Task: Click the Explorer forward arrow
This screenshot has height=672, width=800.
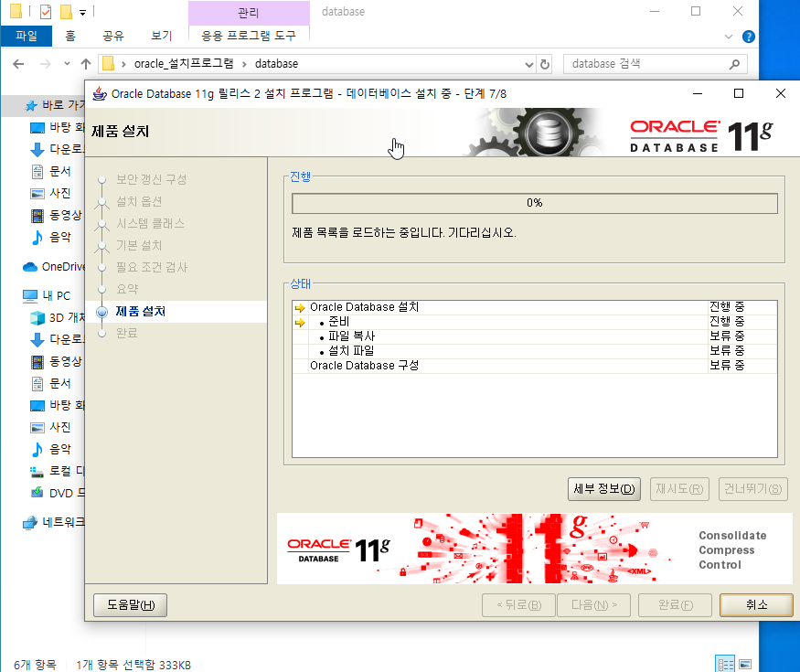Action: pyautogui.click(x=46, y=64)
